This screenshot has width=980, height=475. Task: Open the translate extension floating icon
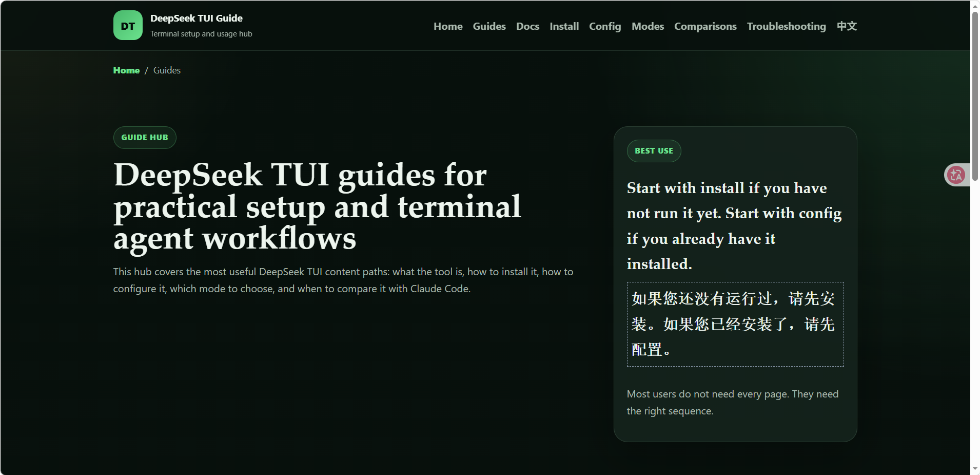click(x=956, y=175)
